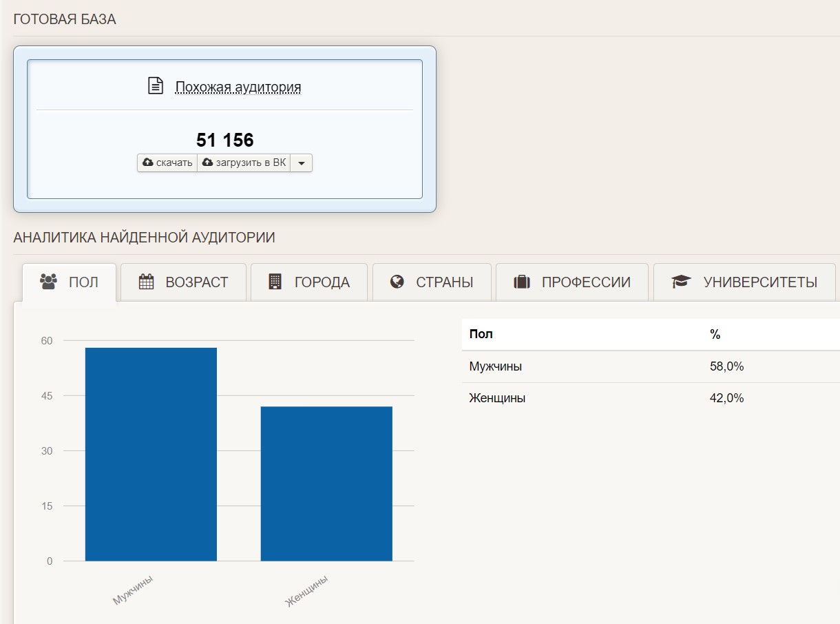The height and width of the screenshot is (624, 840).
Task: Click the 51 156 audience count
Action: pyautogui.click(x=225, y=140)
